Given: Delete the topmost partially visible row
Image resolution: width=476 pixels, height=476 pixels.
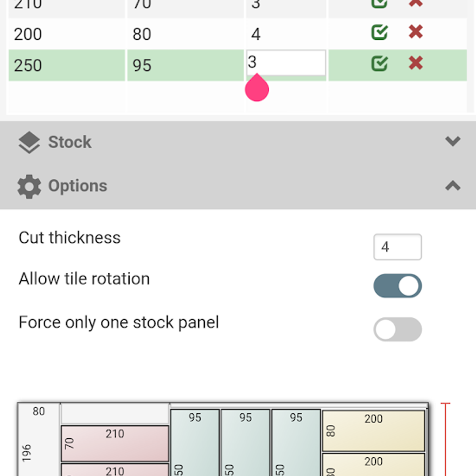Looking at the screenshot, I should coord(415,3).
